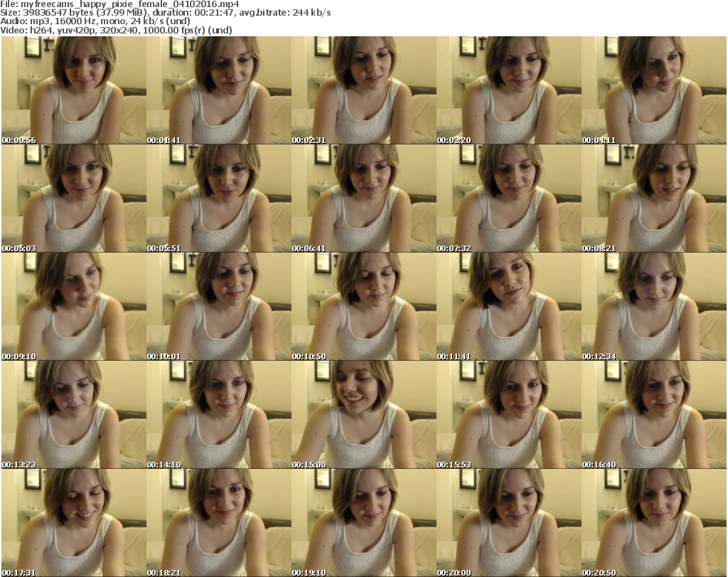Pick the 00:09:10 contact sheet frame
This screenshot has width=728, height=577.
[74, 307]
